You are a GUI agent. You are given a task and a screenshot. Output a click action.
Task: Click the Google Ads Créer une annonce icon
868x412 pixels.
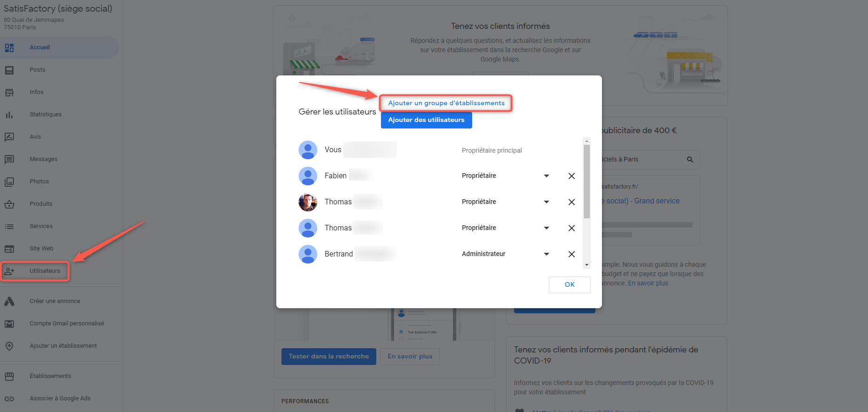click(x=9, y=301)
